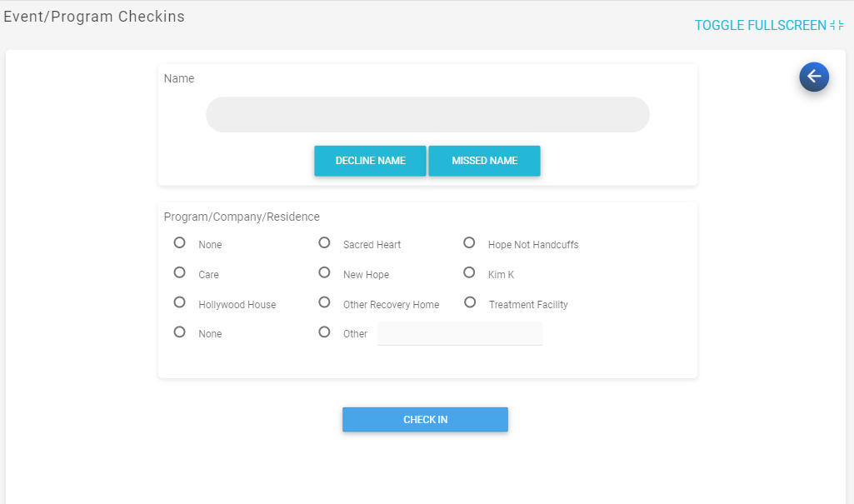
Task: Select the Sacred Heart radio button
Action: click(x=324, y=242)
